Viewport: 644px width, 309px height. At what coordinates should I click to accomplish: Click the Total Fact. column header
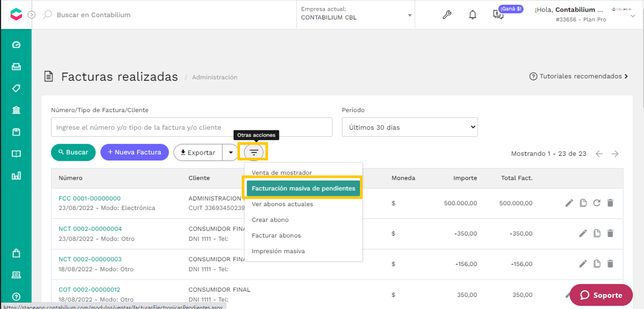517,178
